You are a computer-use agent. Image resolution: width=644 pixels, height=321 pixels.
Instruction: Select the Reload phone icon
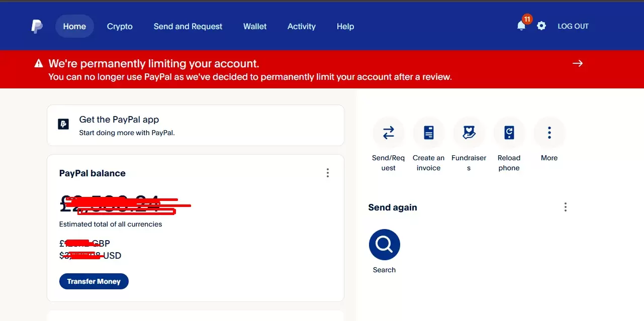click(509, 133)
